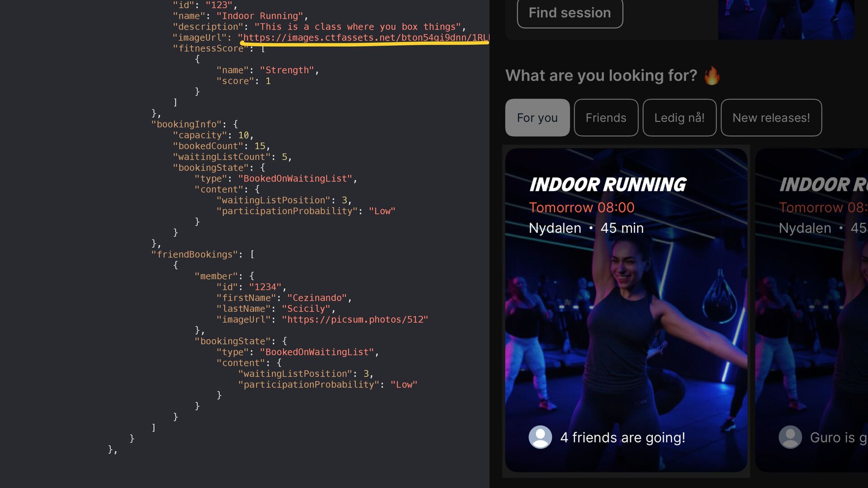Click the "BookedOnWaitingList" type value in bookingInfo

click(x=295, y=178)
